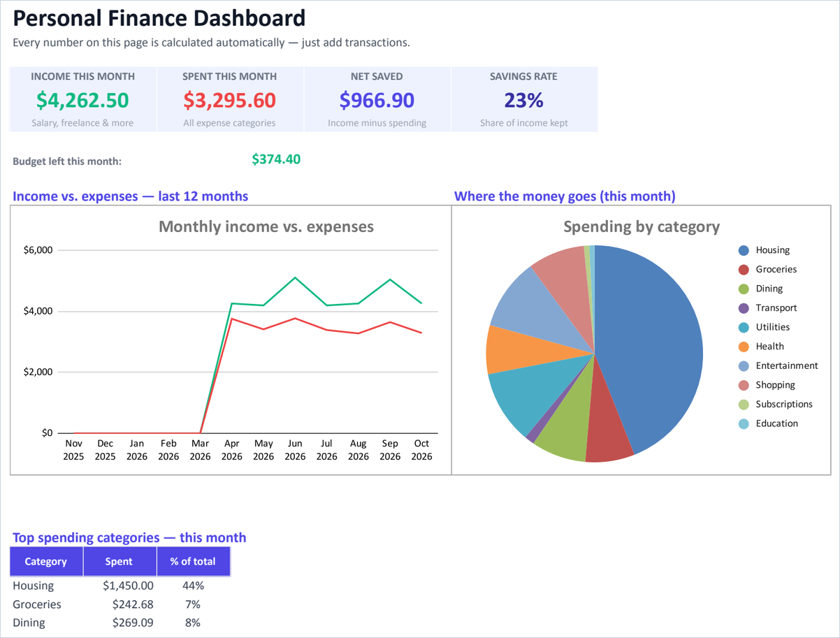Click Income vs. expenses last 12 months heading
Screen dimensions: 840x638
coord(130,196)
